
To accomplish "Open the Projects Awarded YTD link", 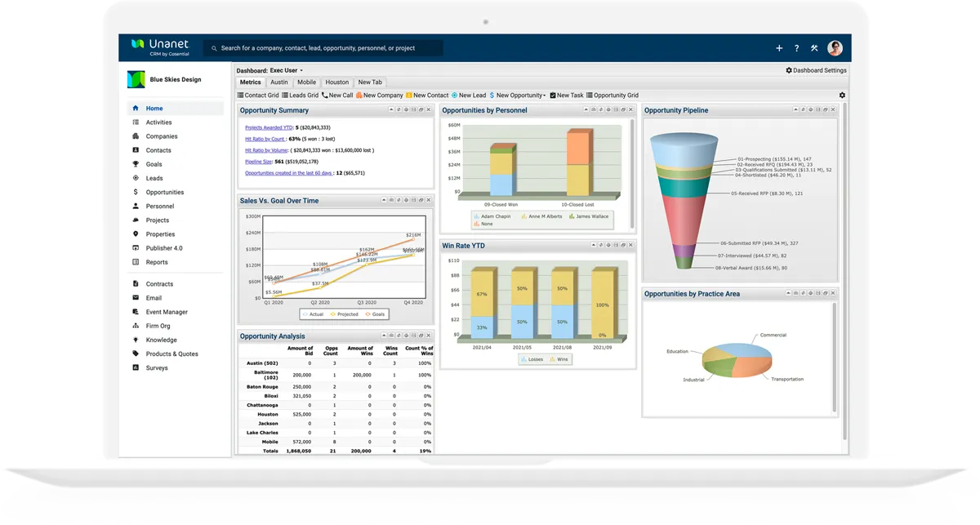I will pos(269,127).
